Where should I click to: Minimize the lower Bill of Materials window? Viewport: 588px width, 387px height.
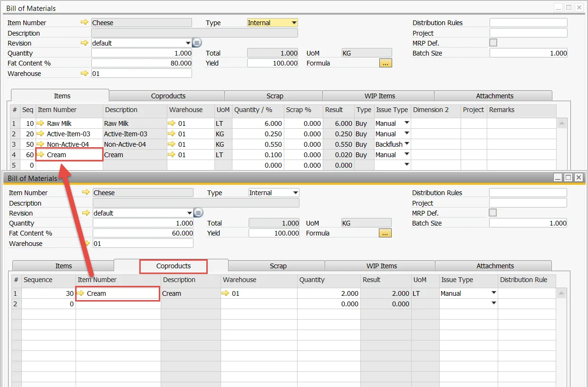(x=558, y=177)
